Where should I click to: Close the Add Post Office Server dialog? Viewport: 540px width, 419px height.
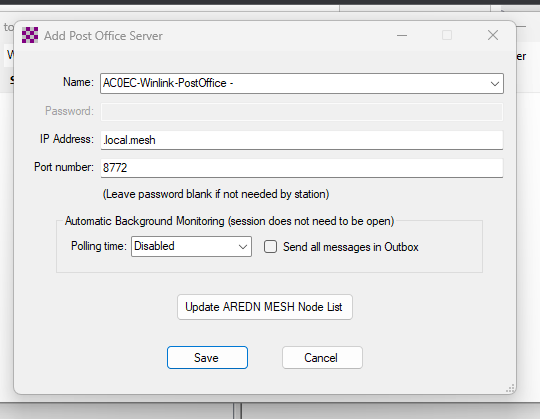493,35
